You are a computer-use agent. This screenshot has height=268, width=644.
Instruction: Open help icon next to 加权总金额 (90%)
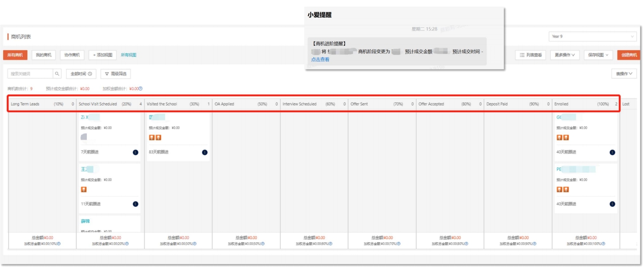point(535,244)
